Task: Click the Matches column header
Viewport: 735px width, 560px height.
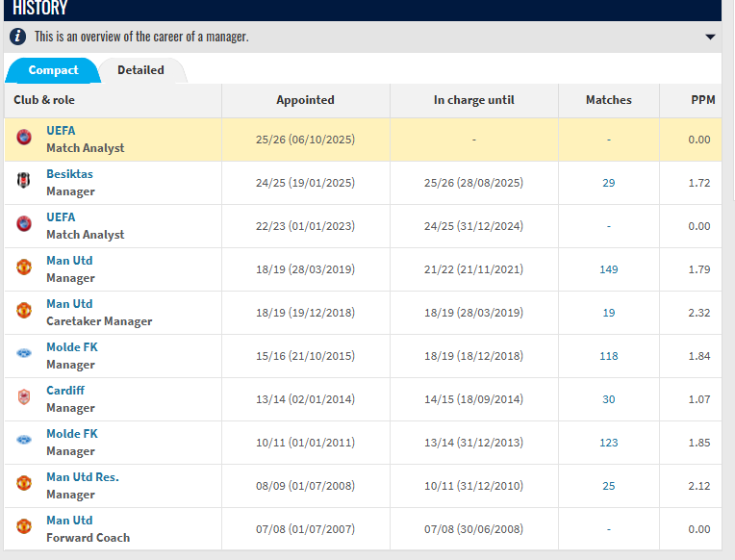Action: click(608, 100)
